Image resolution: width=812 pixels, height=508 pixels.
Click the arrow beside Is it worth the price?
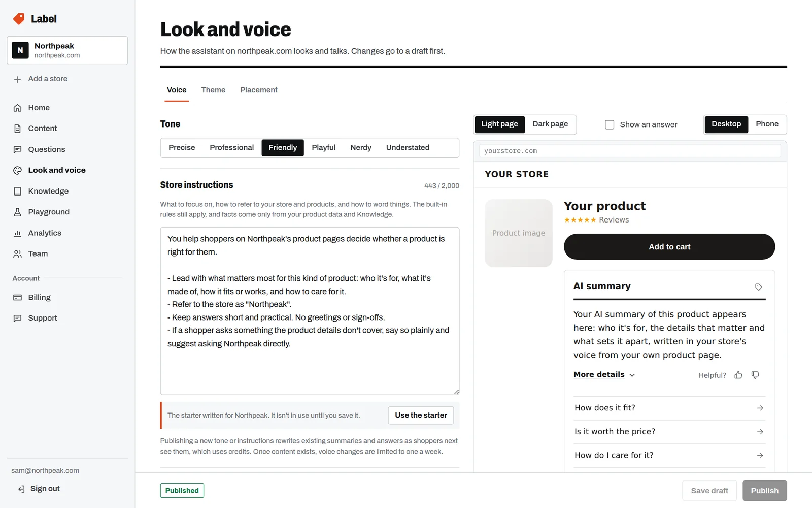(x=760, y=432)
